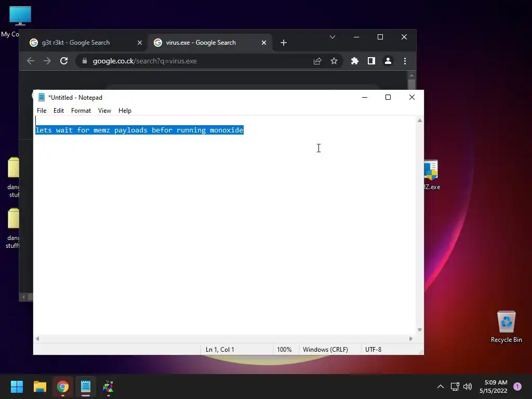Image resolution: width=532 pixels, height=399 pixels.
Task: Open File Explorer from the taskbar
Action: pos(39,387)
